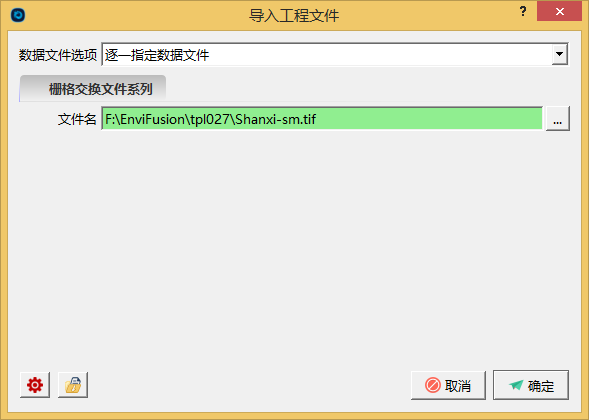
Task: Open the folder info icon button
Action: pyautogui.click(x=73, y=385)
